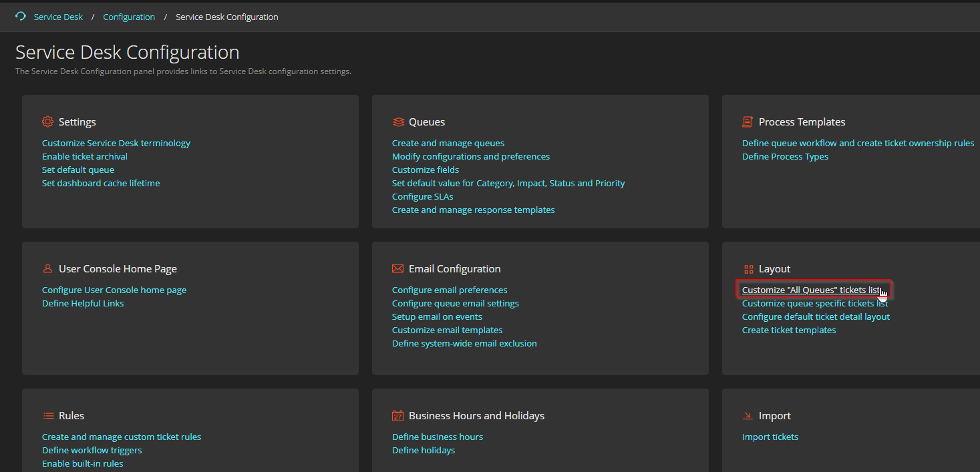Image resolution: width=980 pixels, height=472 pixels.
Task: Open Configure SLAs
Action: [422, 196]
